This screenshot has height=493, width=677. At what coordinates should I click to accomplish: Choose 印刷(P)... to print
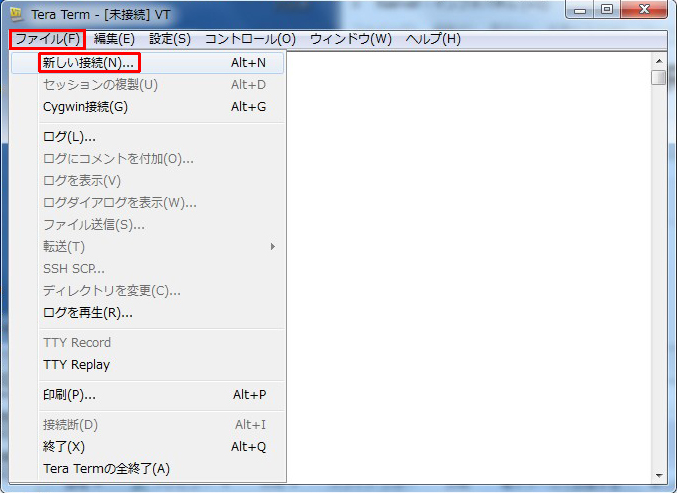tap(69, 395)
